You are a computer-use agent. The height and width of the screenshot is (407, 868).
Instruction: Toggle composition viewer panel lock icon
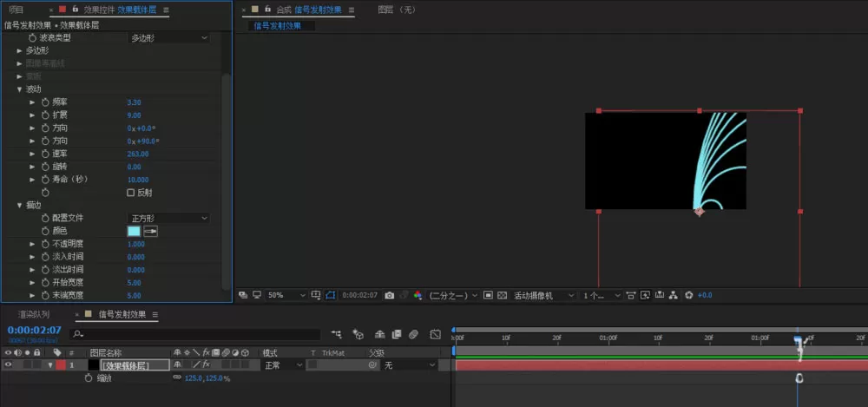(x=267, y=10)
